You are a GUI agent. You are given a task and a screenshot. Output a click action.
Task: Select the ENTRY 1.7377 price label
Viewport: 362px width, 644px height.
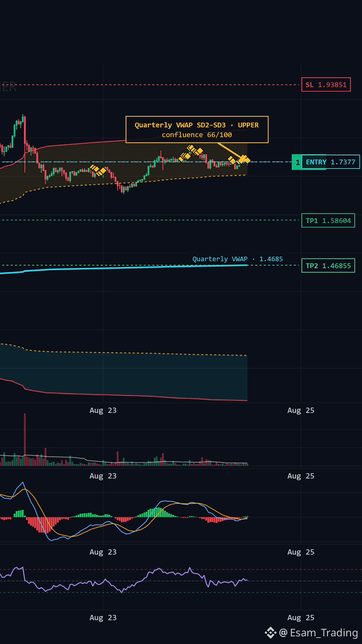click(331, 162)
